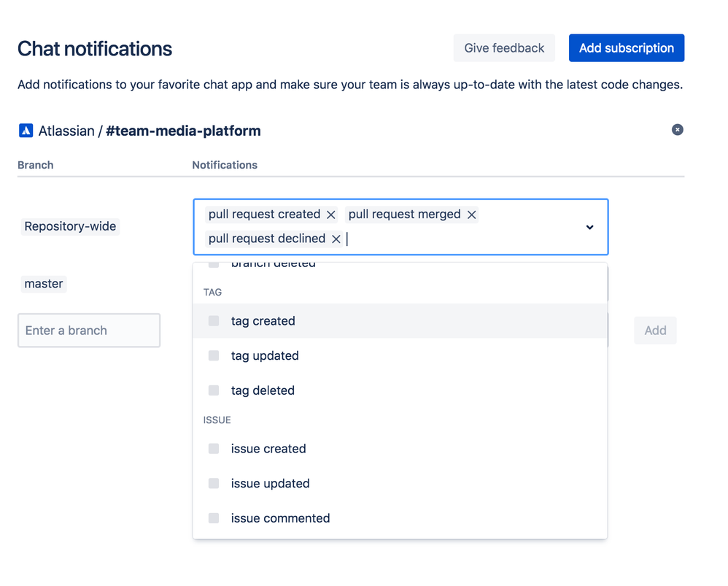The height and width of the screenshot is (586, 728).
Task: Select the 'issue commented' menu option
Action: point(281,519)
